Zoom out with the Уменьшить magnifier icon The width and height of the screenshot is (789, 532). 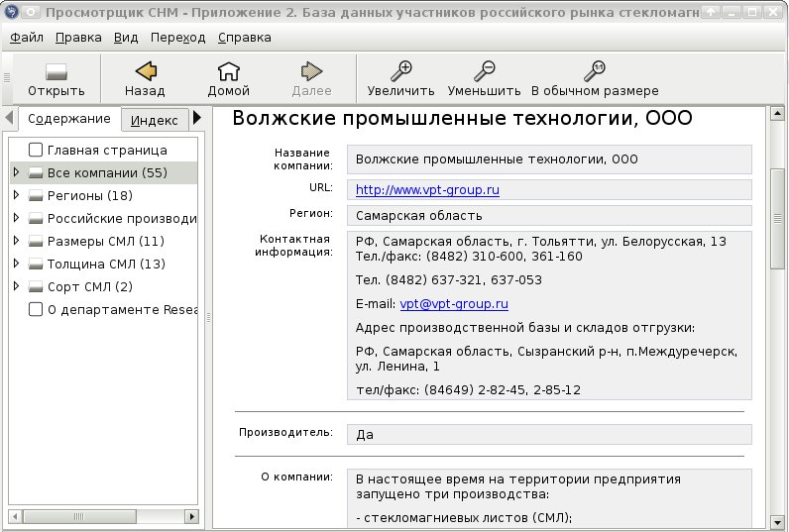tap(484, 71)
